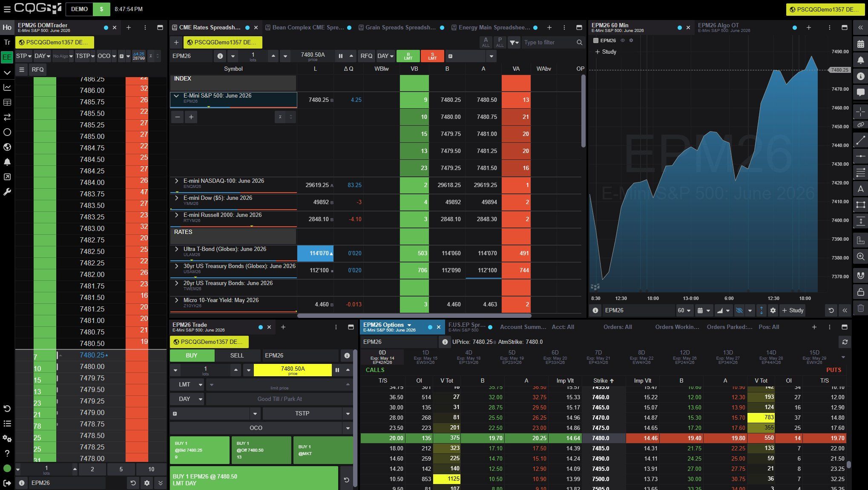Viewport: 868px width, 490px height.
Task: Click the Good Till / Park At field
Action: tap(279, 399)
